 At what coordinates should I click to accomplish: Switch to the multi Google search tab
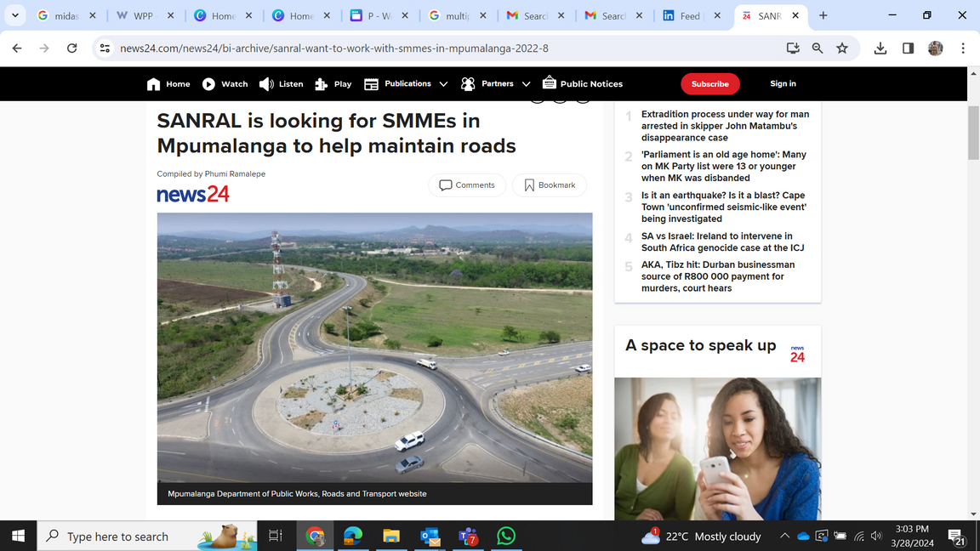click(458, 15)
